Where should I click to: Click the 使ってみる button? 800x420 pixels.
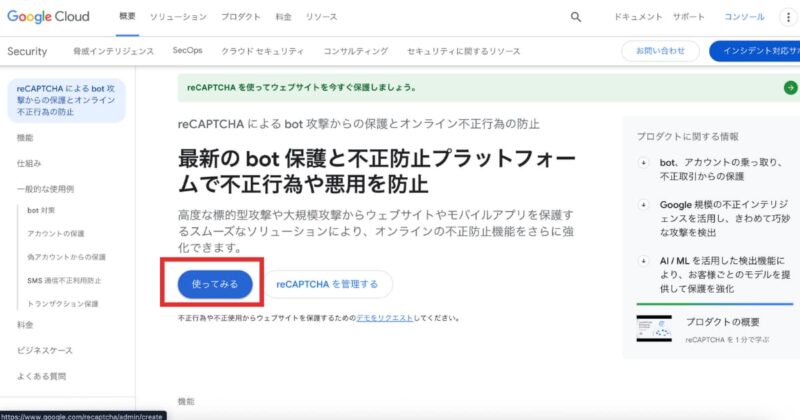215,284
